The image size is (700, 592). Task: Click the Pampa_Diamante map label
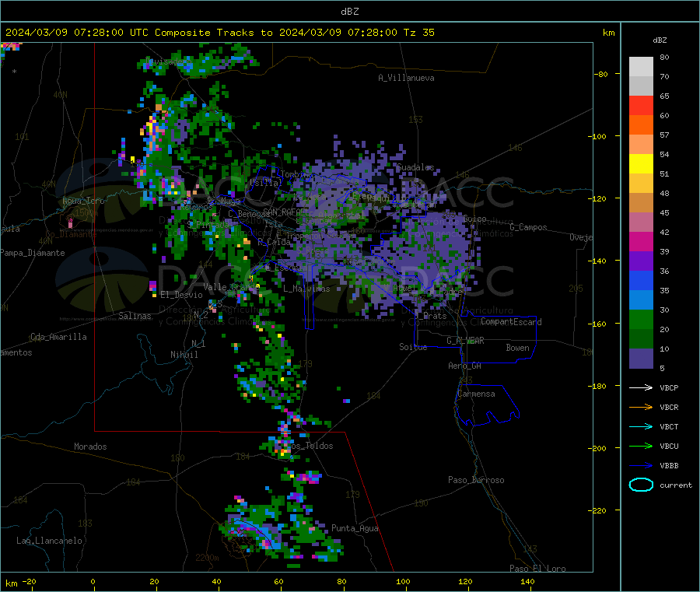33,253
